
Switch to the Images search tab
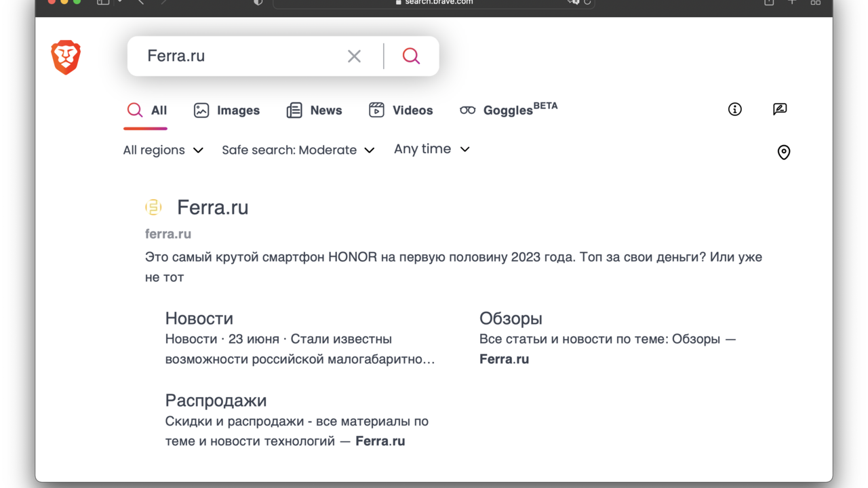pyautogui.click(x=227, y=110)
